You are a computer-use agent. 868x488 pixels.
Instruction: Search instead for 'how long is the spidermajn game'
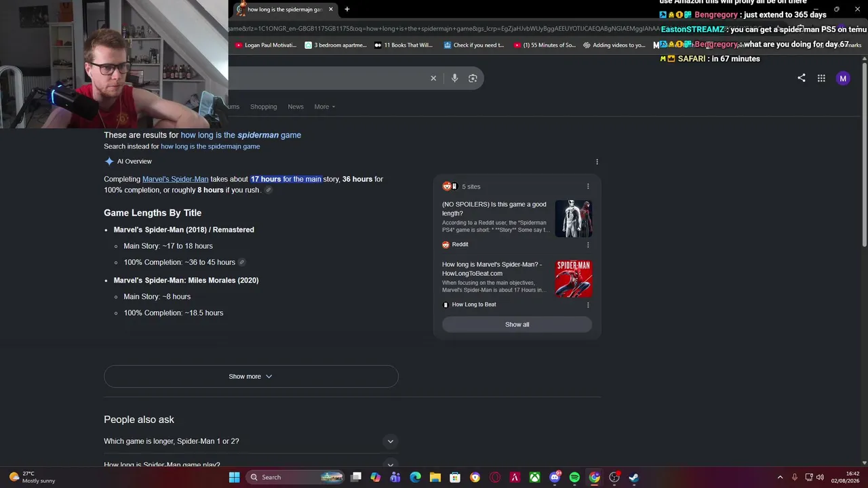(x=210, y=146)
